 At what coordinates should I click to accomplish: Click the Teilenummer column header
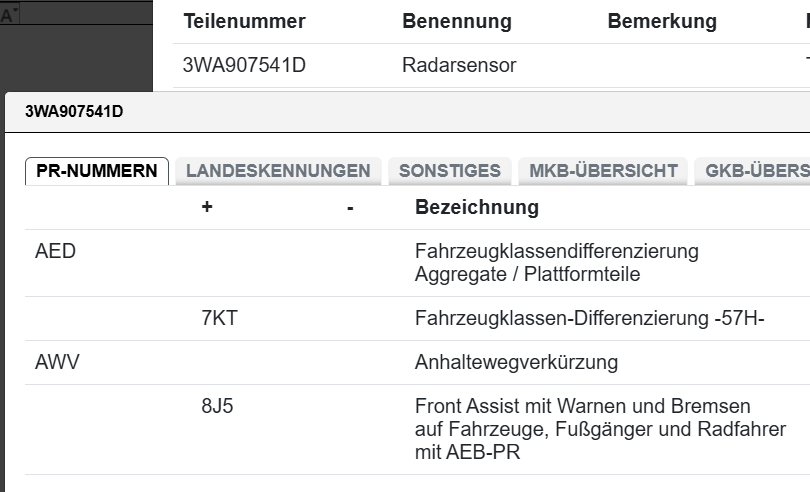pyautogui.click(x=244, y=21)
